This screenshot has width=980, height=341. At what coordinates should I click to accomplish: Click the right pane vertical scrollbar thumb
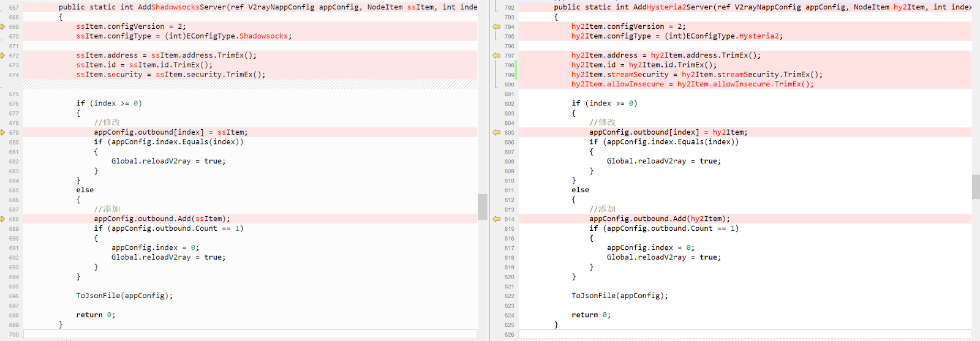coord(976,187)
